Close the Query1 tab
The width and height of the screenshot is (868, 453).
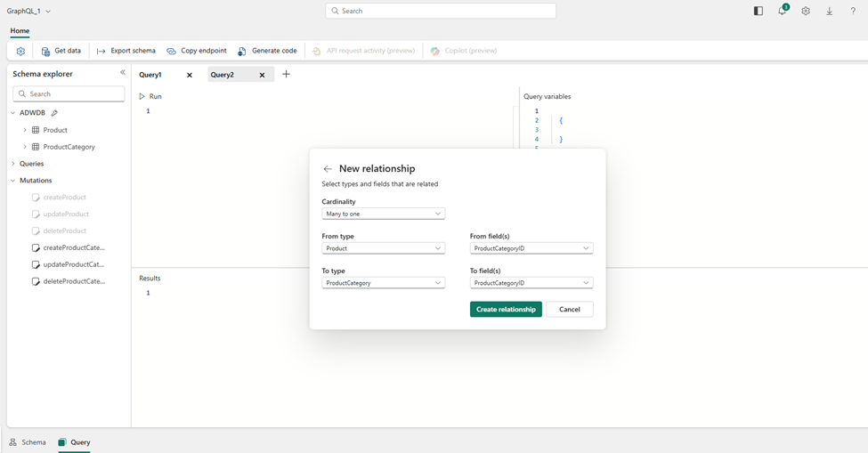click(x=190, y=76)
